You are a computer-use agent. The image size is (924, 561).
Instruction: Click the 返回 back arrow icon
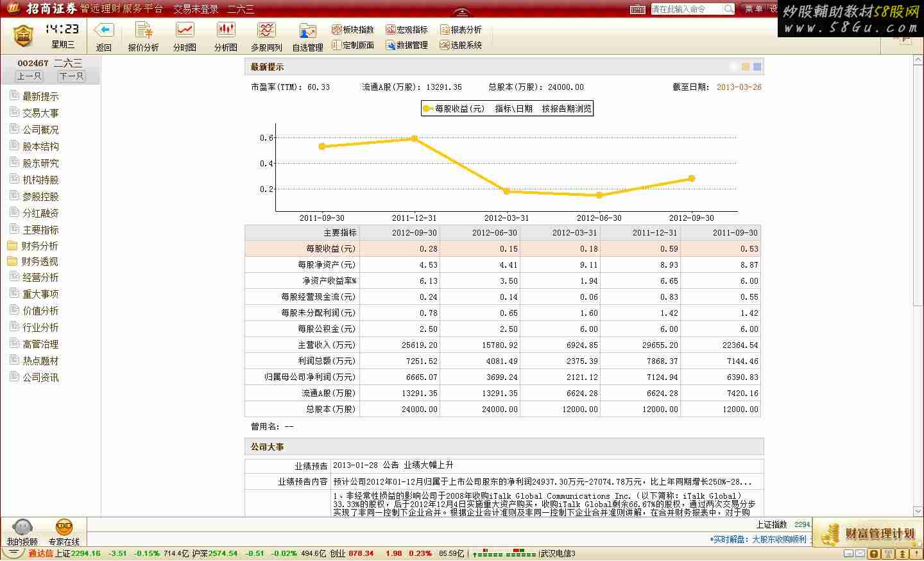[103, 30]
